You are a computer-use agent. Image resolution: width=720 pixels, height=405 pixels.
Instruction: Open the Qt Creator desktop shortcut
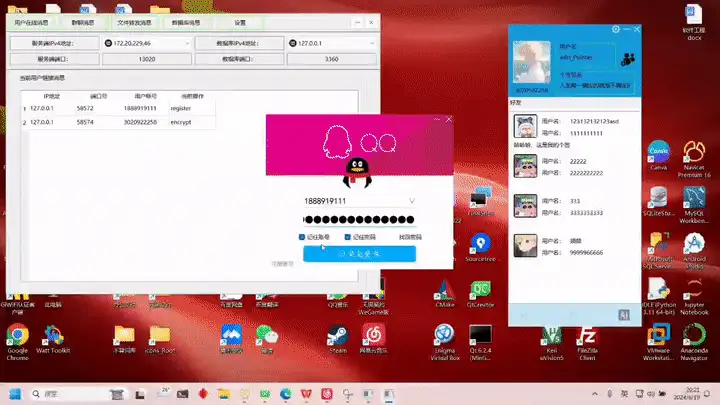[x=480, y=294]
